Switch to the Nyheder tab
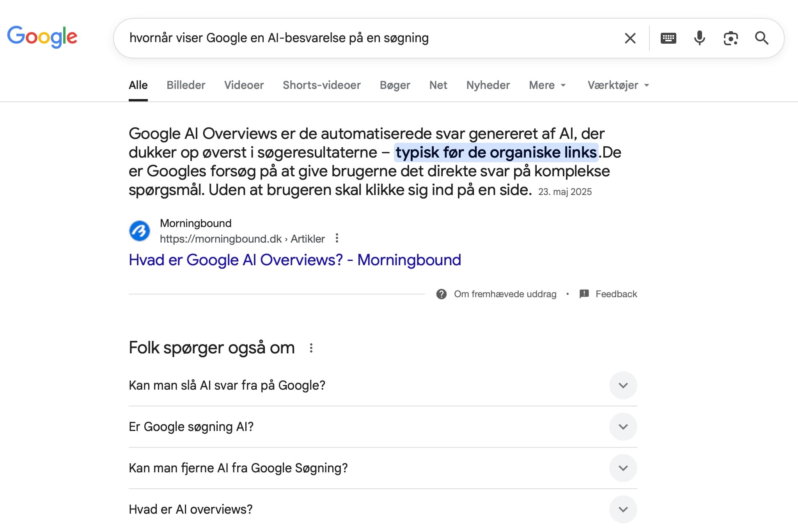 coord(488,85)
